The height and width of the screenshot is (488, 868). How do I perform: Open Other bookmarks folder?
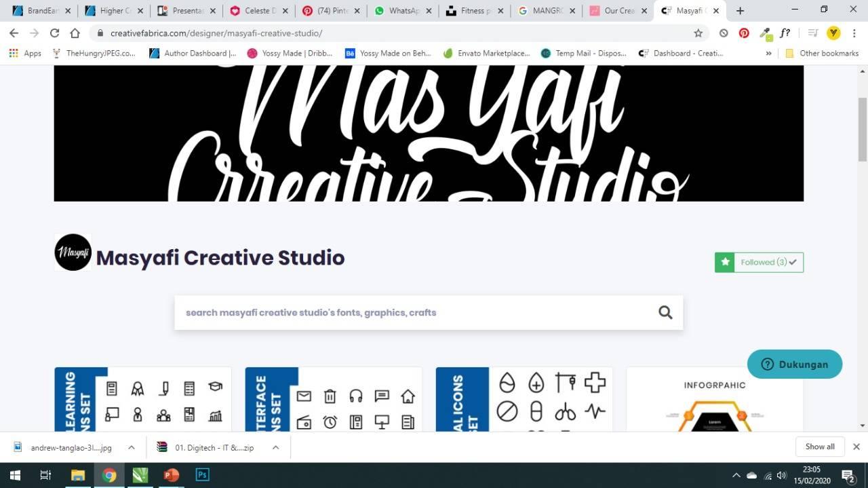(x=822, y=53)
